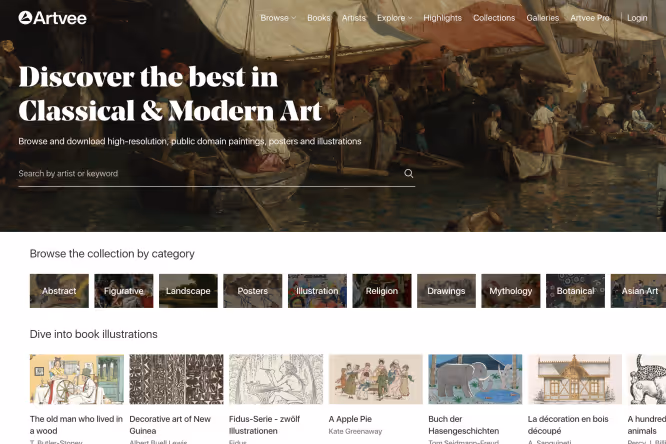This screenshot has height=444, width=666.
Task: Open the Artists menu item
Action: (x=353, y=18)
